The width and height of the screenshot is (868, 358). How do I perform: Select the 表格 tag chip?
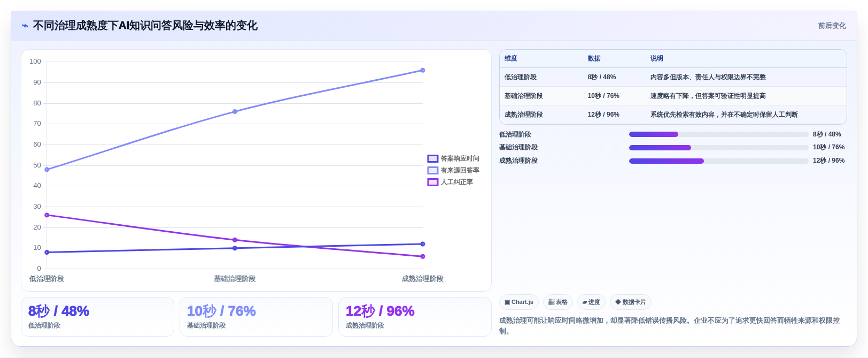coord(558,302)
